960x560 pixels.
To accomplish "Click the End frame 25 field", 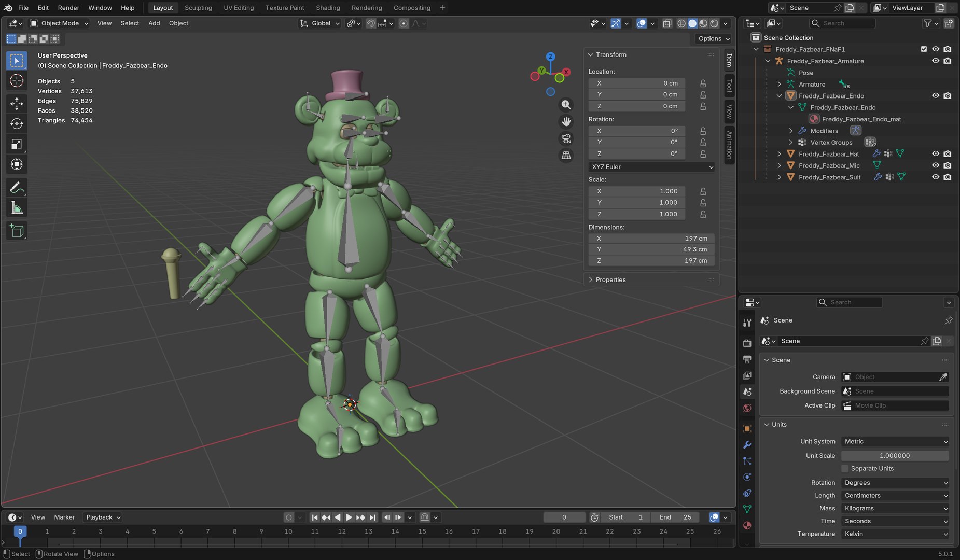I will (x=675, y=517).
